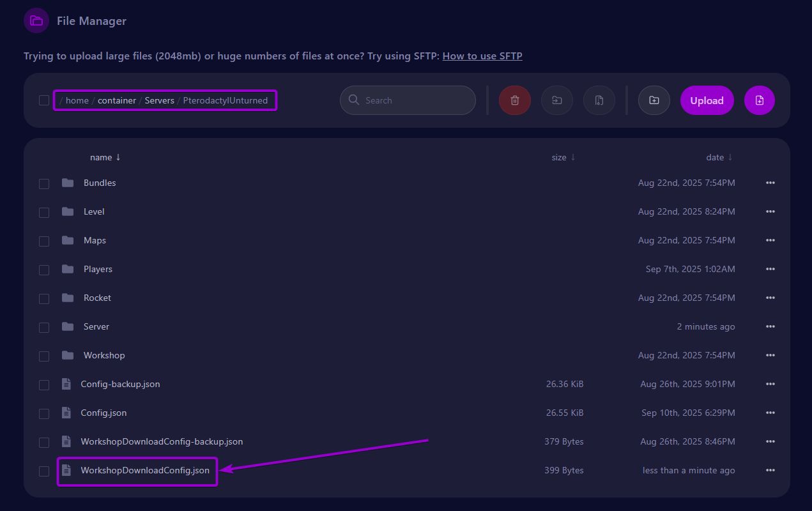This screenshot has width=812, height=511.
Task: Click into the Search files field
Action: 408,100
